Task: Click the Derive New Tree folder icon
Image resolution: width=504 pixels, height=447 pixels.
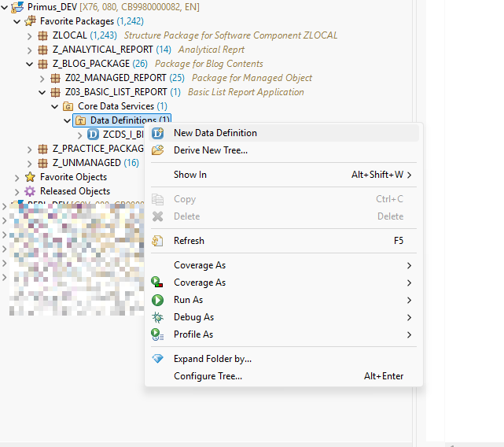Action: (x=158, y=150)
